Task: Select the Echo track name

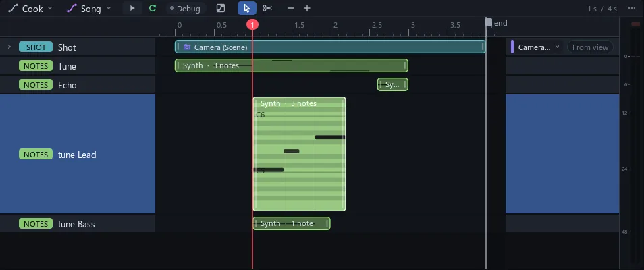Action: click(x=68, y=85)
